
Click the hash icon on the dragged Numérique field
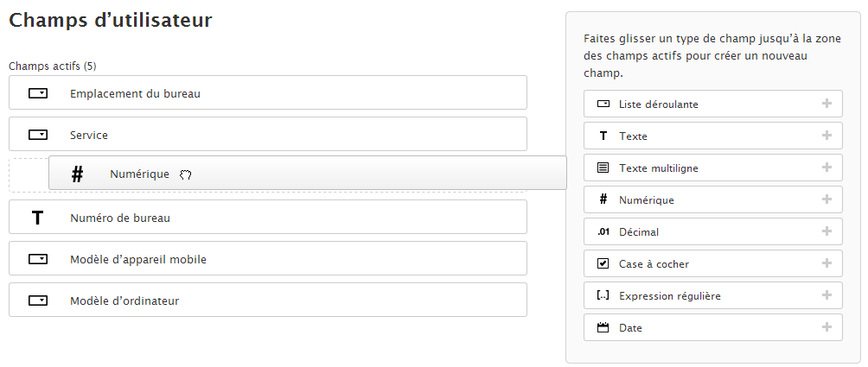(x=77, y=174)
